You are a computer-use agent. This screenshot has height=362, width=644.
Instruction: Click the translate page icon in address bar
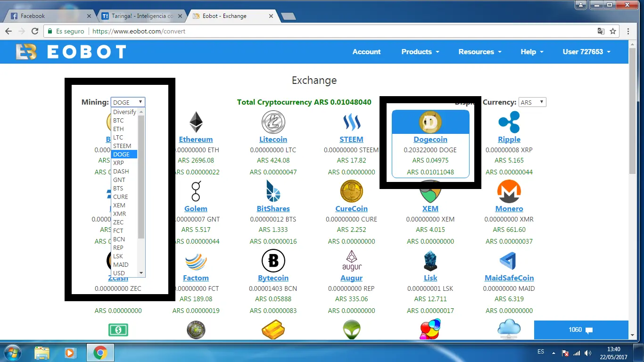pos(601,31)
